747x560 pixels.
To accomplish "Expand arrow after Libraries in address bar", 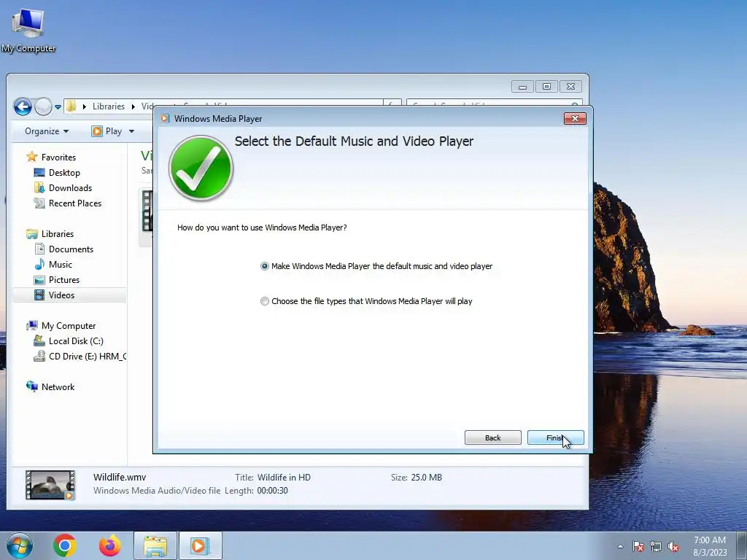I will tap(133, 106).
